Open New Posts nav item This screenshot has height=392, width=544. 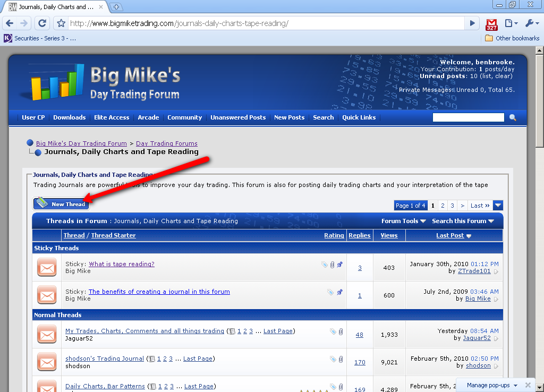pyautogui.click(x=289, y=117)
